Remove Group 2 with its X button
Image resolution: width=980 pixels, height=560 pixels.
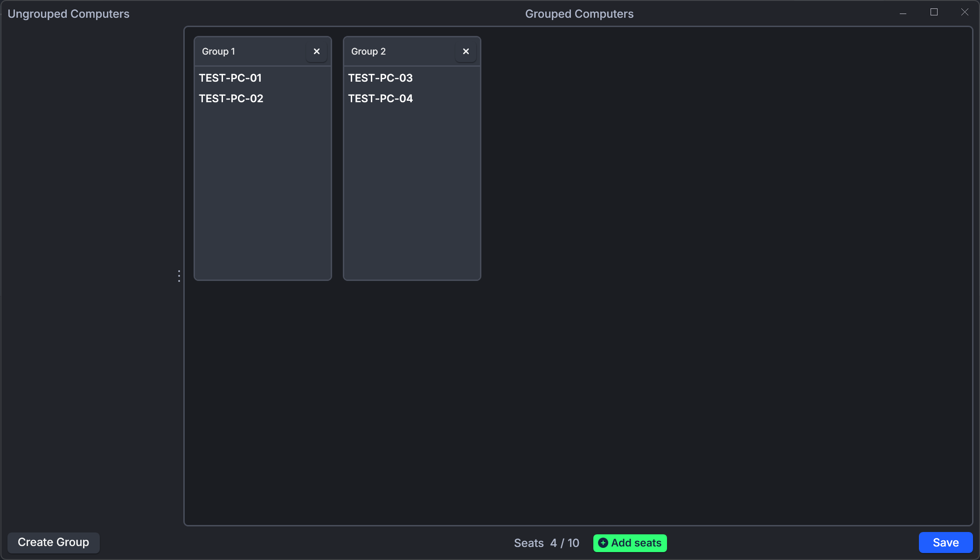click(x=466, y=51)
